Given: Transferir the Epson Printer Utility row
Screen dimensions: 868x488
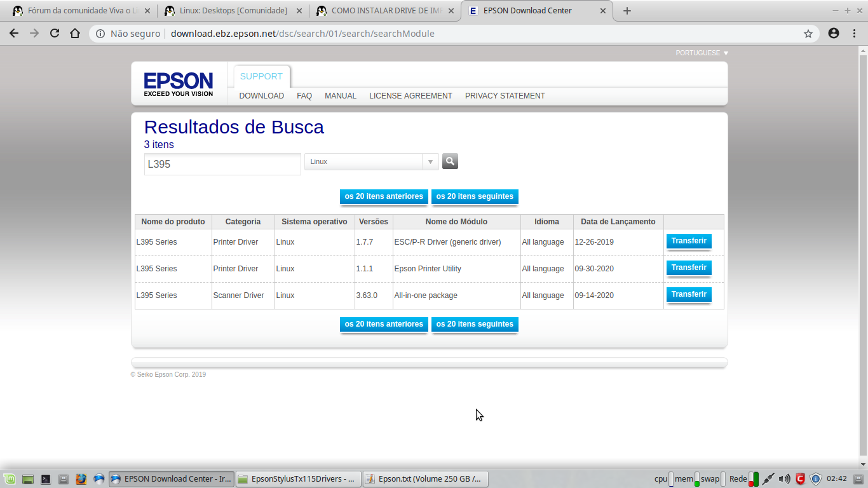Looking at the screenshot, I should click(x=689, y=268).
